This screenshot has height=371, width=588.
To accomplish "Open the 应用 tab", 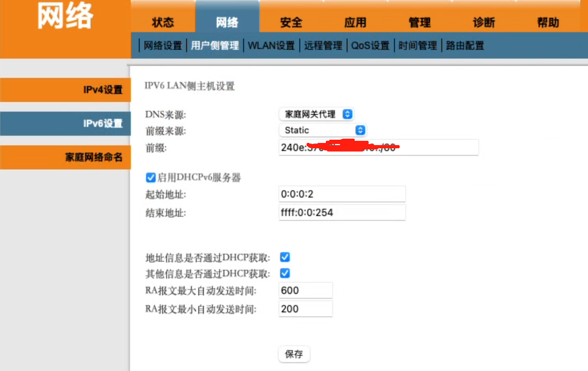I will click(x=355, y=22).
